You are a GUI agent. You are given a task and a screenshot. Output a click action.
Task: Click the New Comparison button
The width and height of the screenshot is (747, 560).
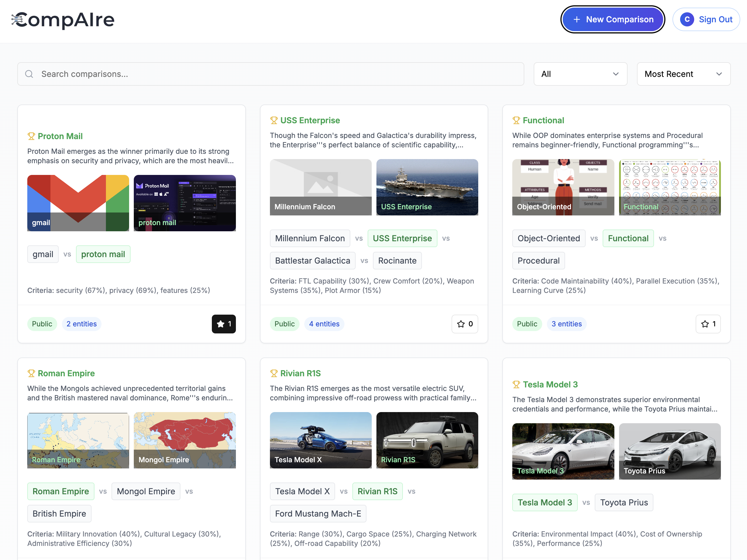612,20
